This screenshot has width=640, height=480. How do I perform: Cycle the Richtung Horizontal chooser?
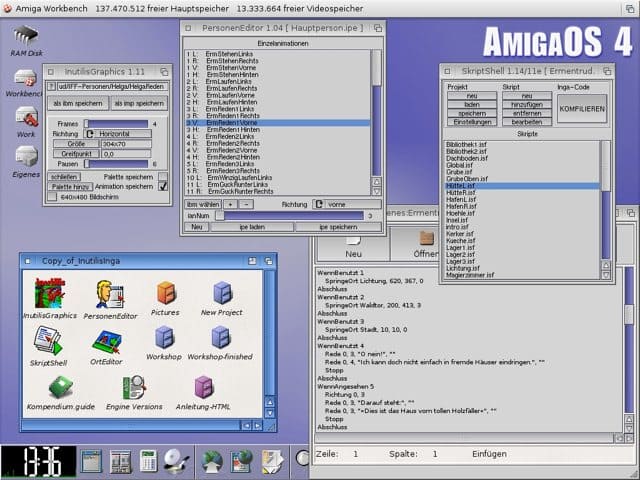coord(119,133)
